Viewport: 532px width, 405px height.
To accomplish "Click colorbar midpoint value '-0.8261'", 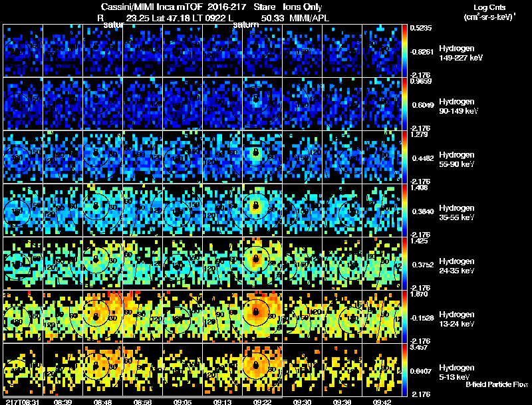I will click(422, 52).
